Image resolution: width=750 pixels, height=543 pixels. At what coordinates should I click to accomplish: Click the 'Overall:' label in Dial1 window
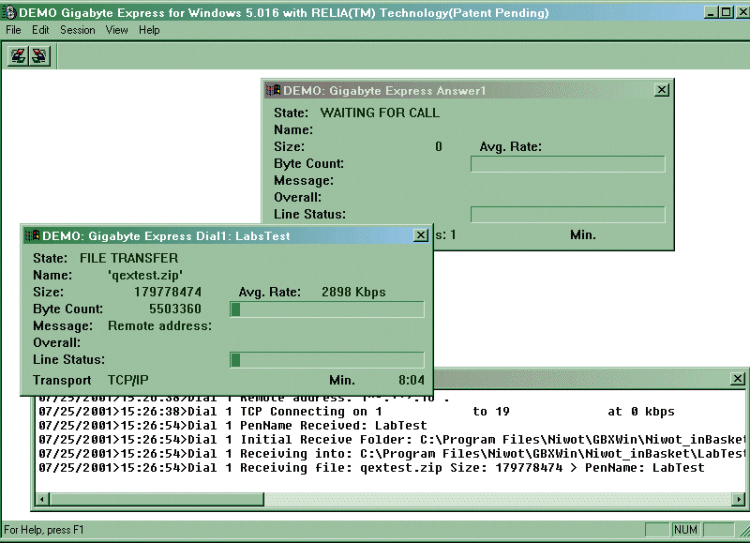[x=57, y=343]
